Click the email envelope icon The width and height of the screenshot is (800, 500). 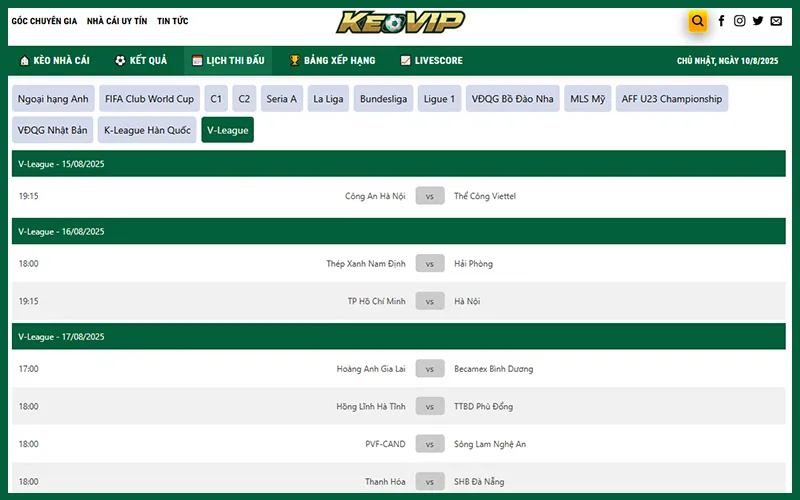click(x=776, y=21)
